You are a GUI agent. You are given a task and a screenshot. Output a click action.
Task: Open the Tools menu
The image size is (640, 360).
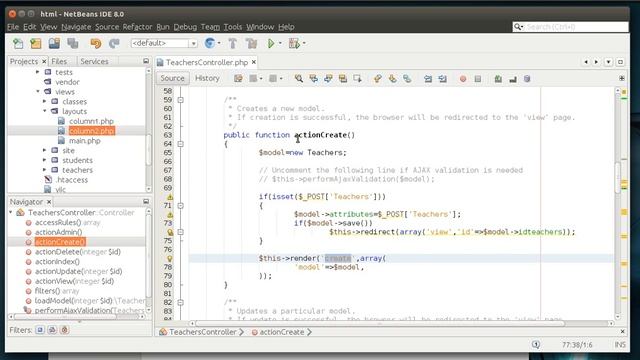click(x=233, y=27)
